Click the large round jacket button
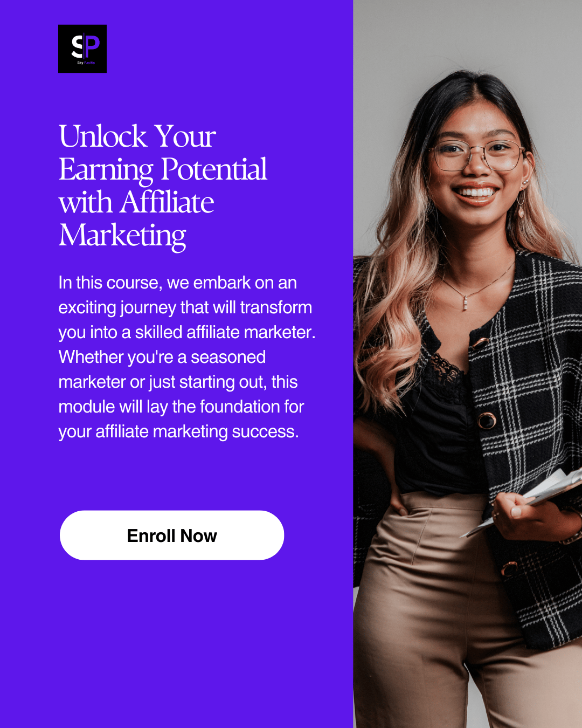Screen dimensions: 582x728 (x=487, y=420)
